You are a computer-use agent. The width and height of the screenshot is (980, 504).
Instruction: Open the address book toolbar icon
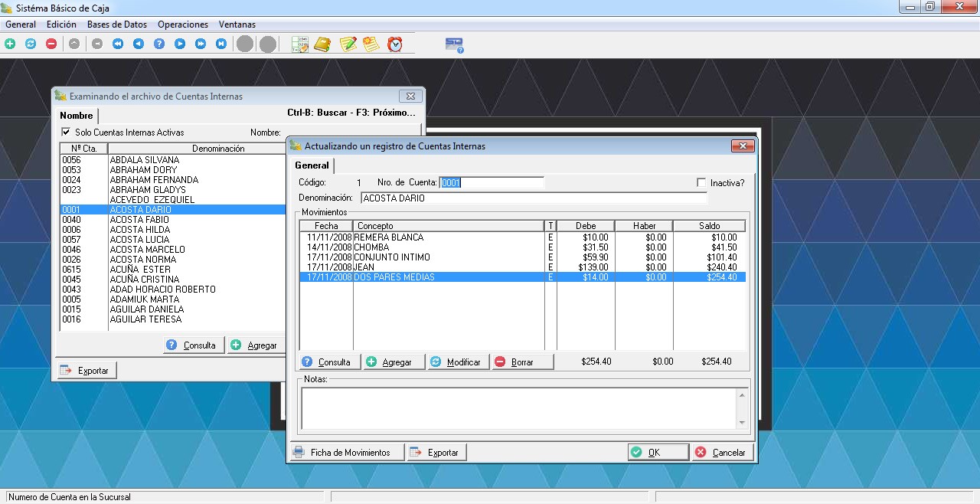point(322,44)
